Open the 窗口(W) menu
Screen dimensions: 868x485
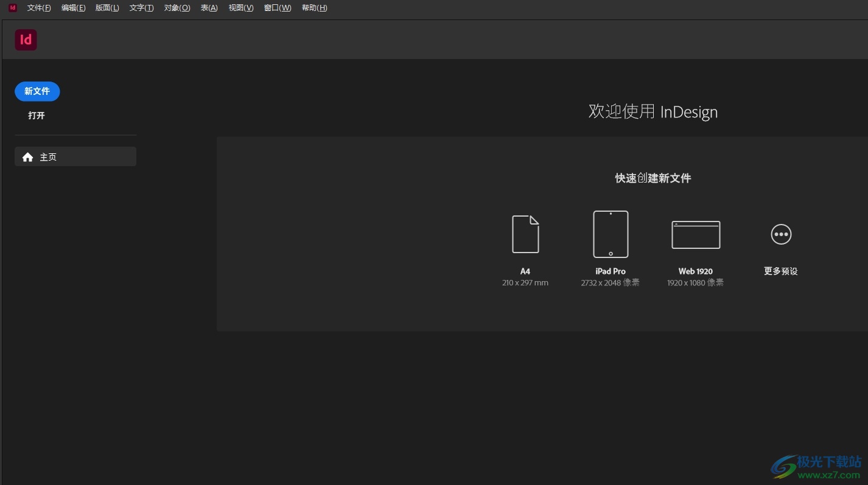click(278, 8)
